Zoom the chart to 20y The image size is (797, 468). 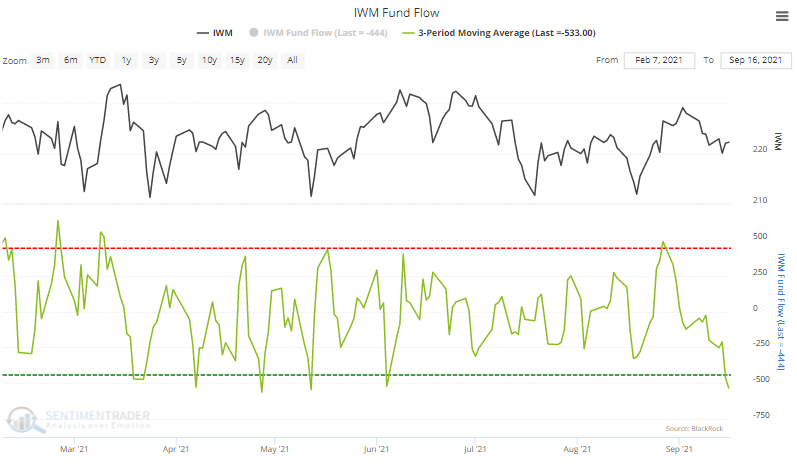265,61
